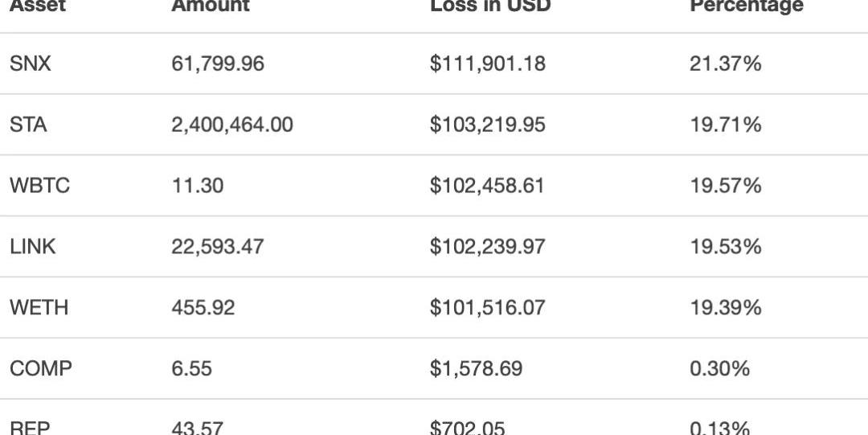Image resolution: width=868 pixels, height=435 pixels.
Task: Click the SNX asset cell
Action: (30, 64)
